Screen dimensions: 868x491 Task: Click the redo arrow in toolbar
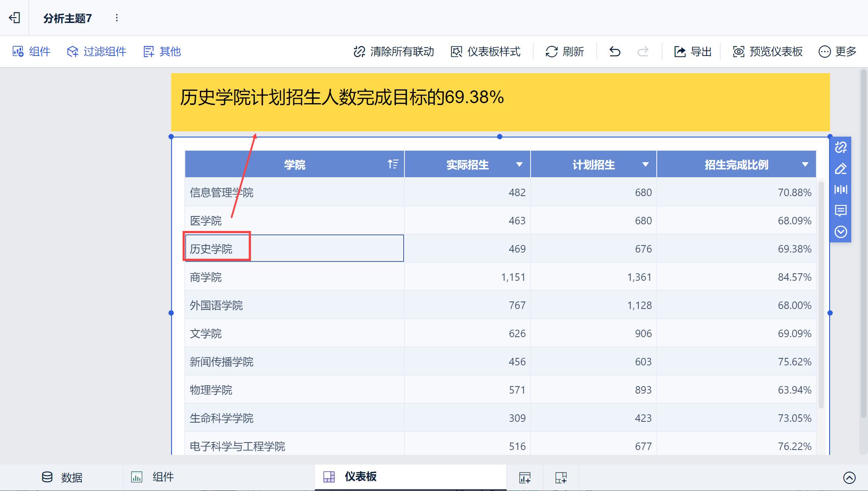pyautogui.click(x=643, y=52)
